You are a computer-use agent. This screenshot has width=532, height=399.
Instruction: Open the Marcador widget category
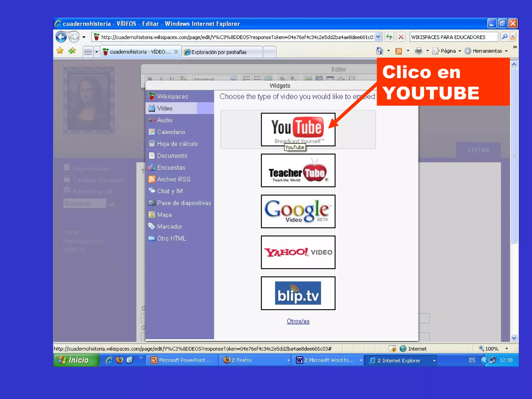(x=179, y=227)
